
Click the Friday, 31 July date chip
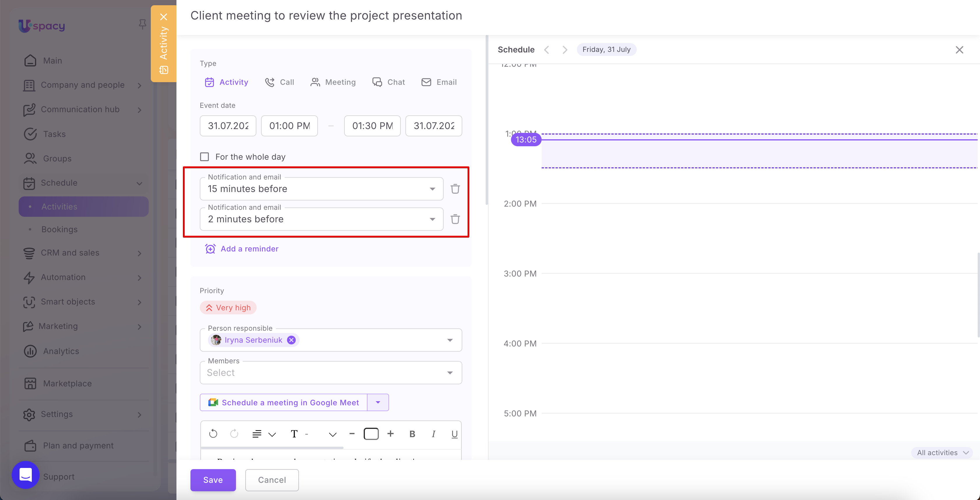[606, 50]
